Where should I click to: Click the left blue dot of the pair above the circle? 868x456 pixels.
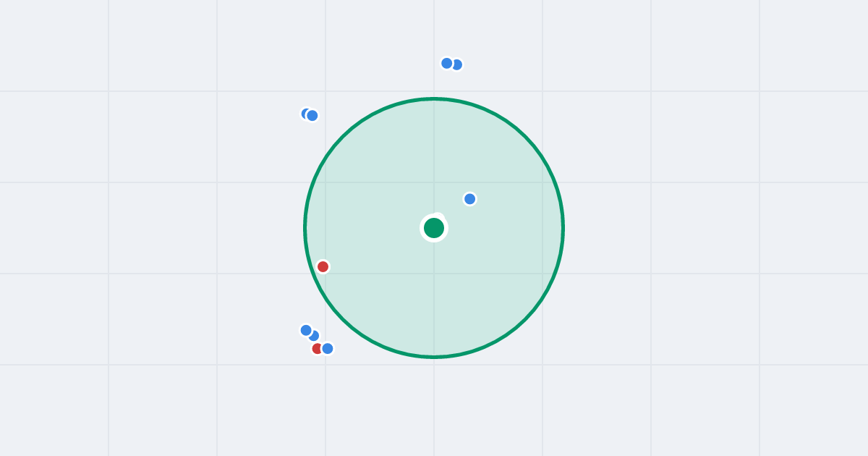tap(447, 63)
